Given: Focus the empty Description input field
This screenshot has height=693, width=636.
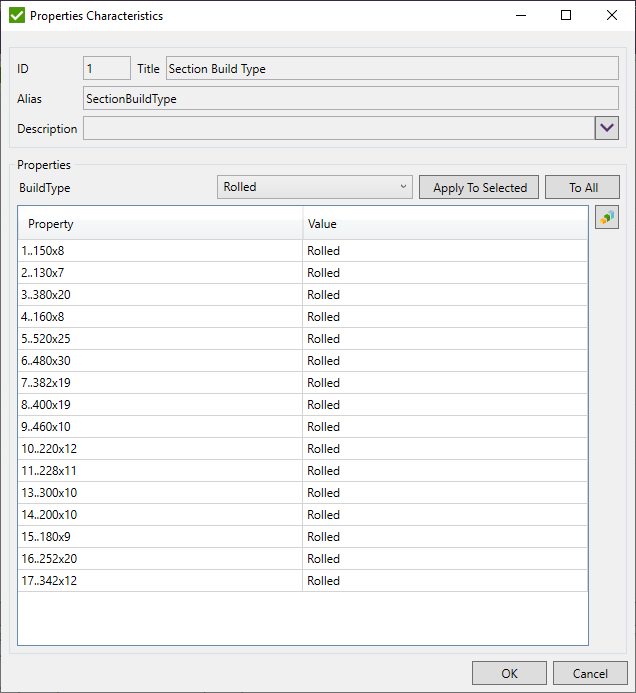Looking at the screenshot, I should click(x=338, y=129).
